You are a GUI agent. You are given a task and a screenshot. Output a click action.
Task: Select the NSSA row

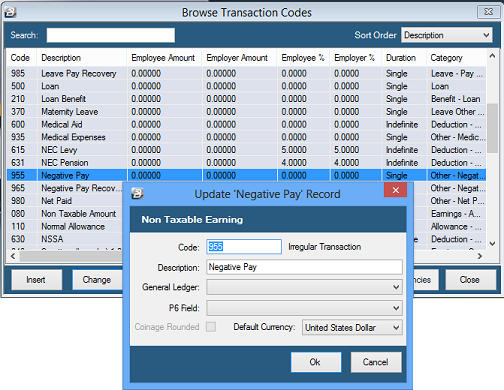[x=65, y=239]
